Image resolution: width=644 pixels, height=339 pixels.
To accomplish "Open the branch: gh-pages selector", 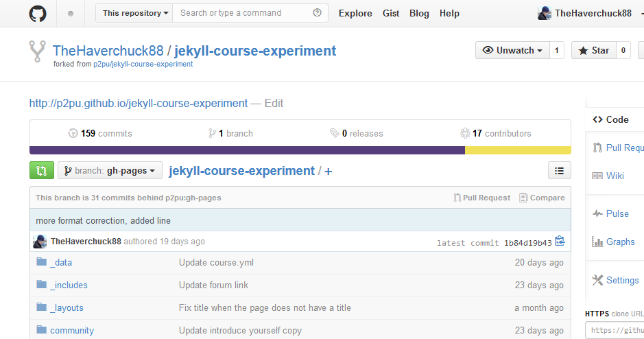I will (x=110, y=170).
